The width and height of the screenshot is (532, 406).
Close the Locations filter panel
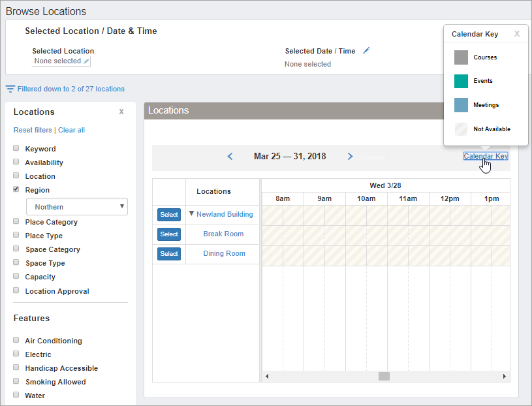click(x=121, y=112)
